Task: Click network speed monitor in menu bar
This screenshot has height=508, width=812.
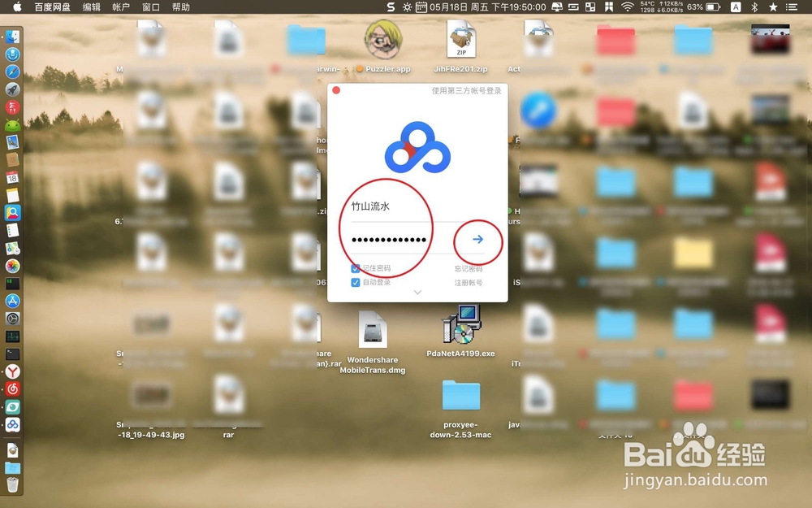Action: click(x=661, y=7)
